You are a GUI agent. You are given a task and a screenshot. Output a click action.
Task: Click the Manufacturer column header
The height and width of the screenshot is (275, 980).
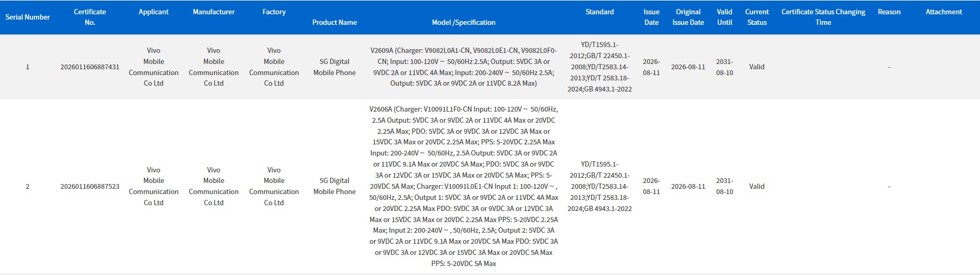pos(213,12)
